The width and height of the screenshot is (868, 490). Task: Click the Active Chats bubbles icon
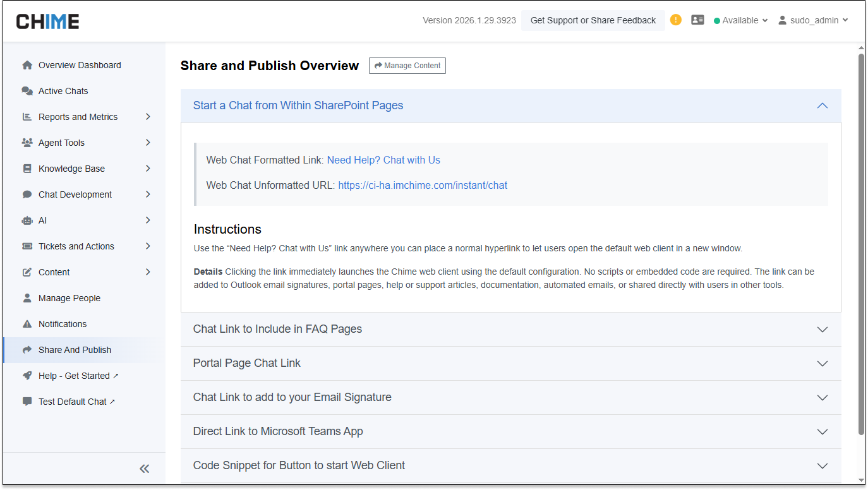[27, 91]
